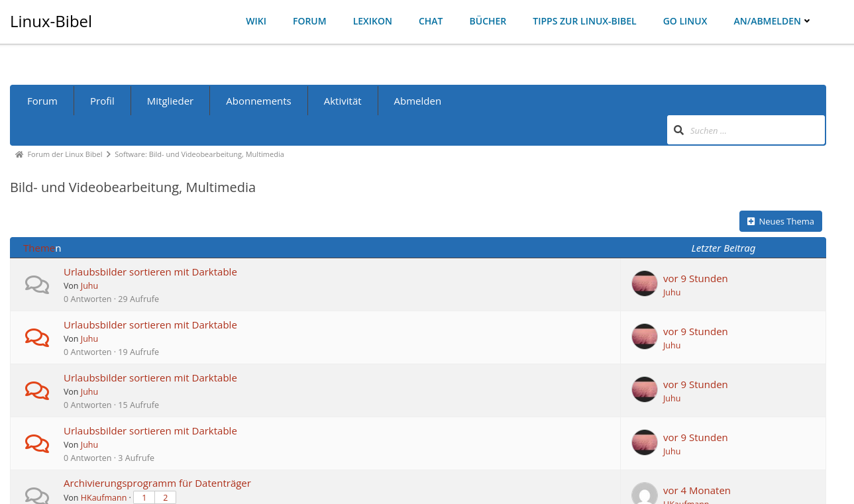Open the HKaufmann author link after Von
The height and width of the screenshot is (504, 854).
tap(103, 497)
